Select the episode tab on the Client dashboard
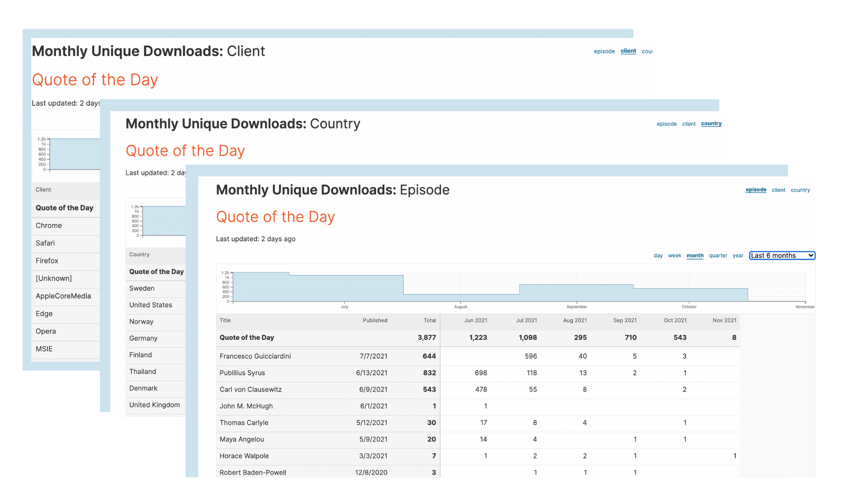 tap(604, 51)
